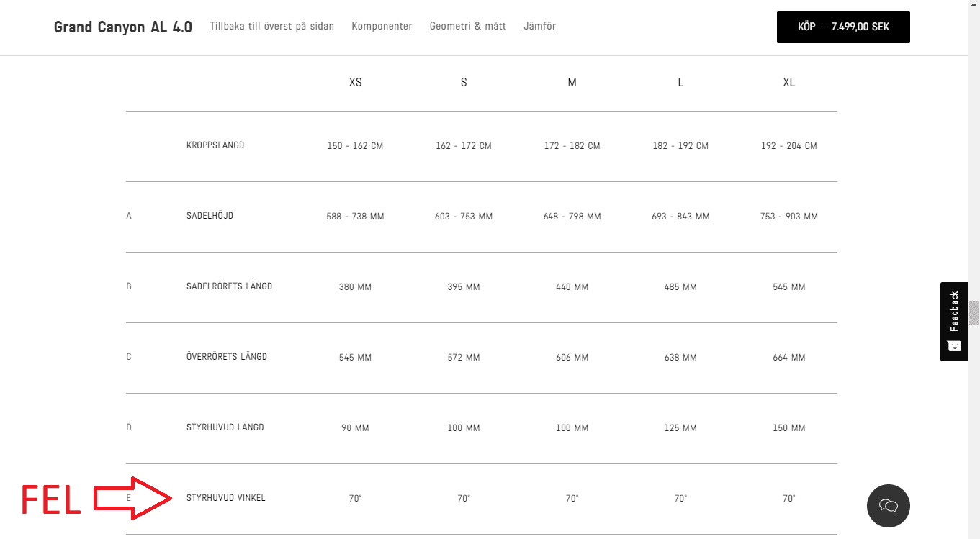
Task: Select the L size column header
Action: point(680,83)
